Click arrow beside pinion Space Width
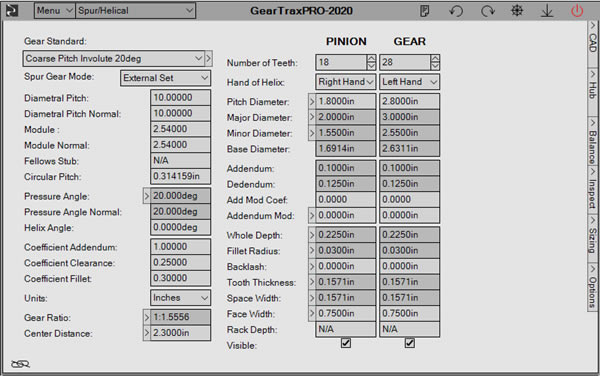Viewport: 600px width, 377px height. click(312, 298)
